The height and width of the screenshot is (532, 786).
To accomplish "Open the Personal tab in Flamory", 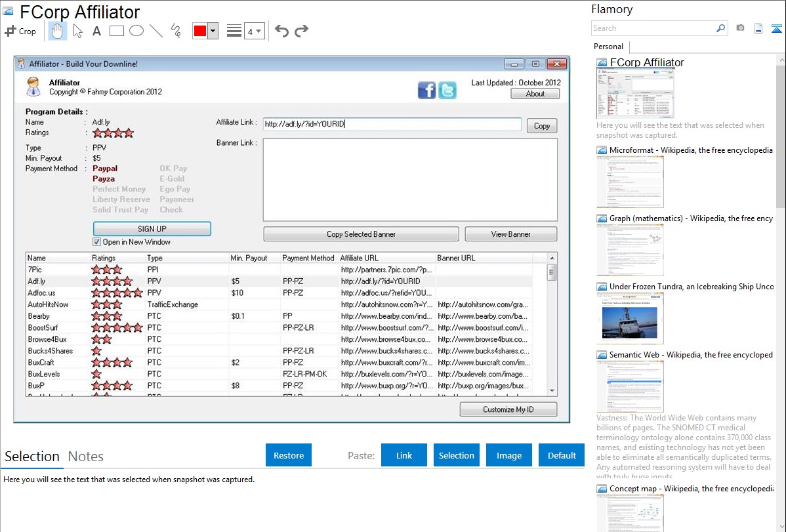I will point(609,47).
